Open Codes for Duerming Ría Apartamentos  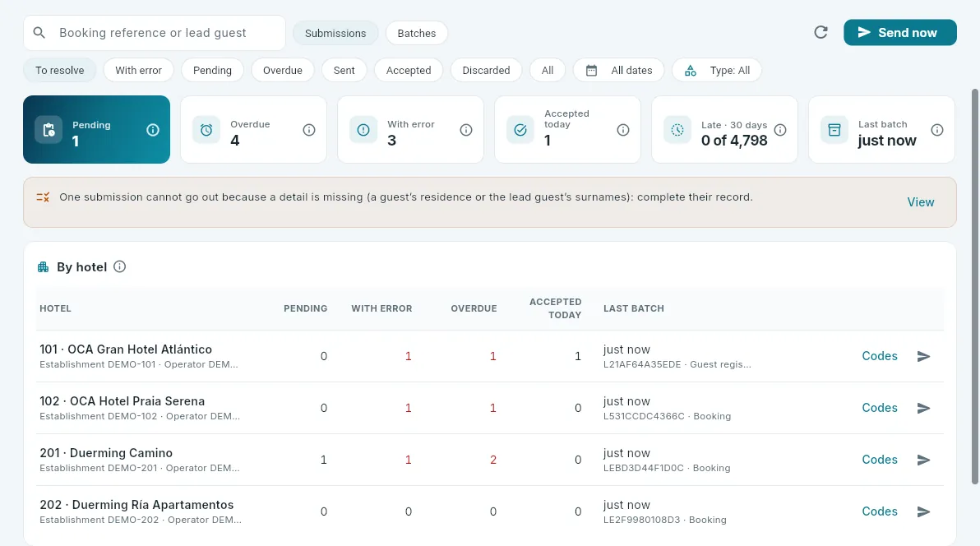880,511
